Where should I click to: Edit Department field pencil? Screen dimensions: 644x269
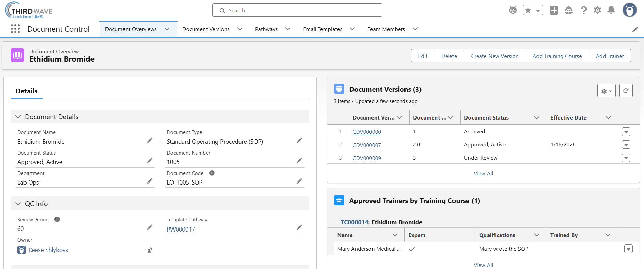point(150,181)
